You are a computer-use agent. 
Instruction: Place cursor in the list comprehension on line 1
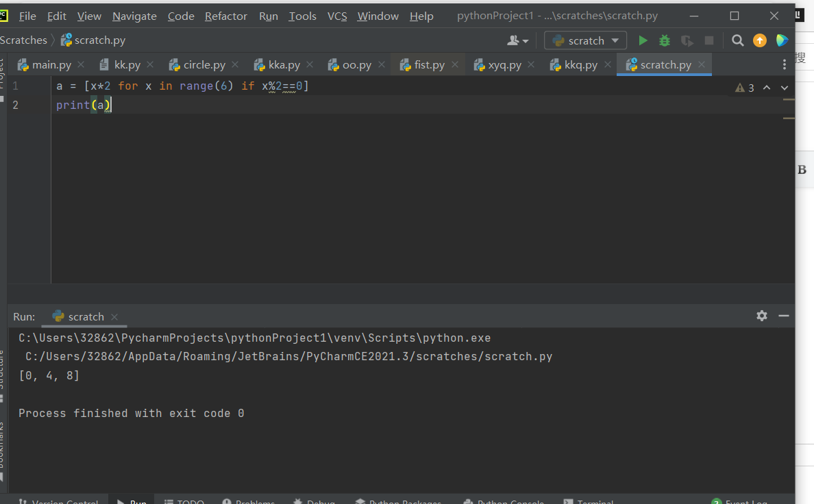[x=182, y=86]
